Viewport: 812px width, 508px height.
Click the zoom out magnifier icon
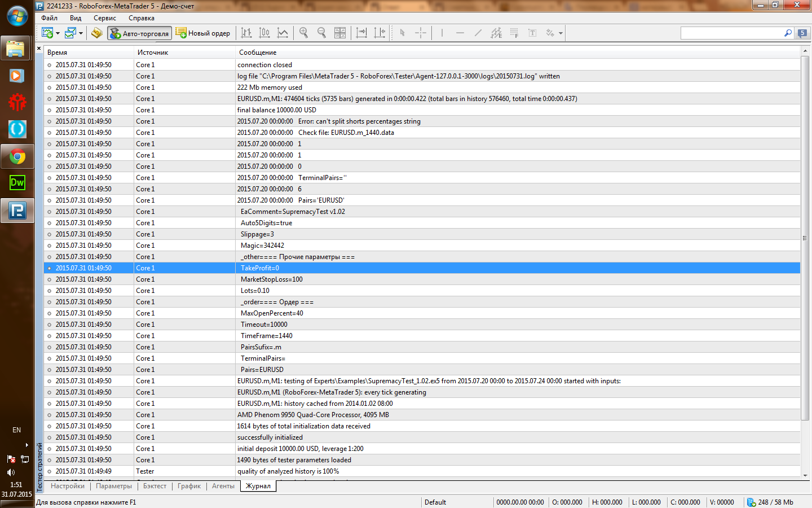(322, 33)
